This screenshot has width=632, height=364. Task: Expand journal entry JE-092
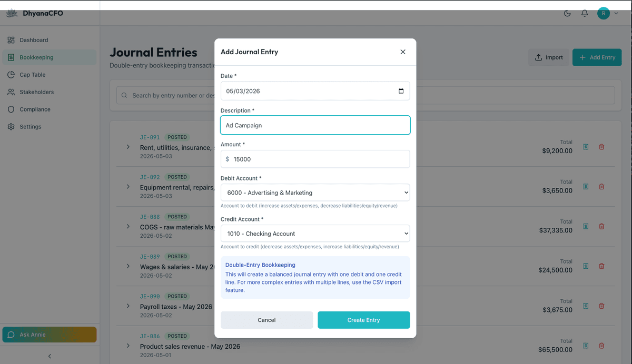[x=128, y=187]
